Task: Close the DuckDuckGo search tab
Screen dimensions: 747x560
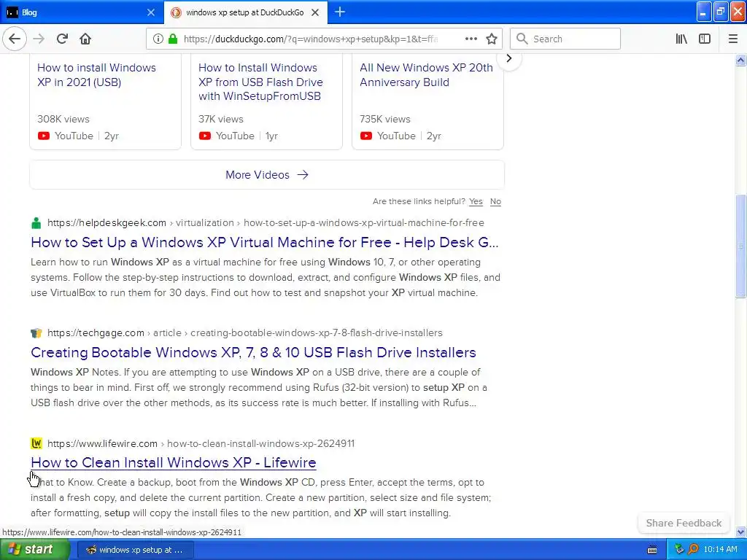Action: coord(315,12)
